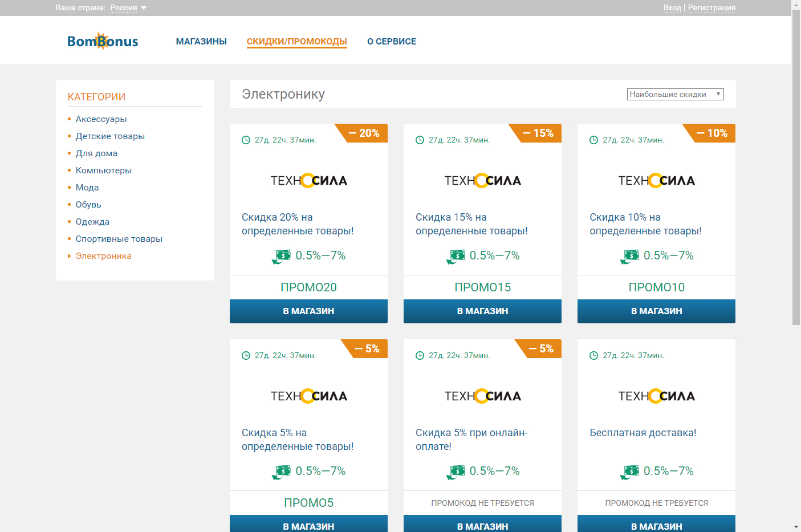The image size is (801, 532).
Task: Click the ПРОМО15 promo code
Action: (x=483, y=287)
